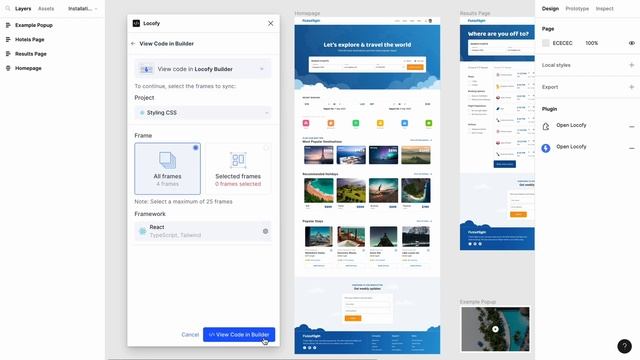Click the React framework row

[203, 231]
